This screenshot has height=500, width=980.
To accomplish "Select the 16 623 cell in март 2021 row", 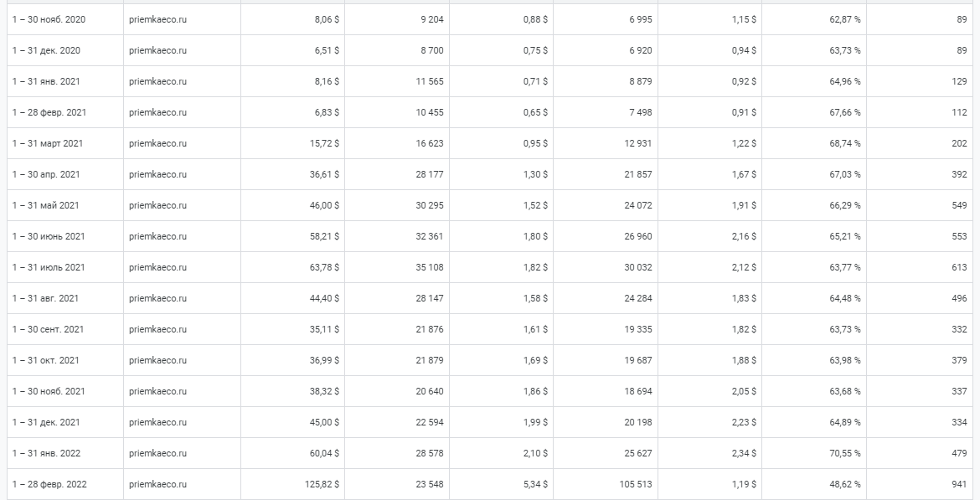I will [x=430, y=143].
